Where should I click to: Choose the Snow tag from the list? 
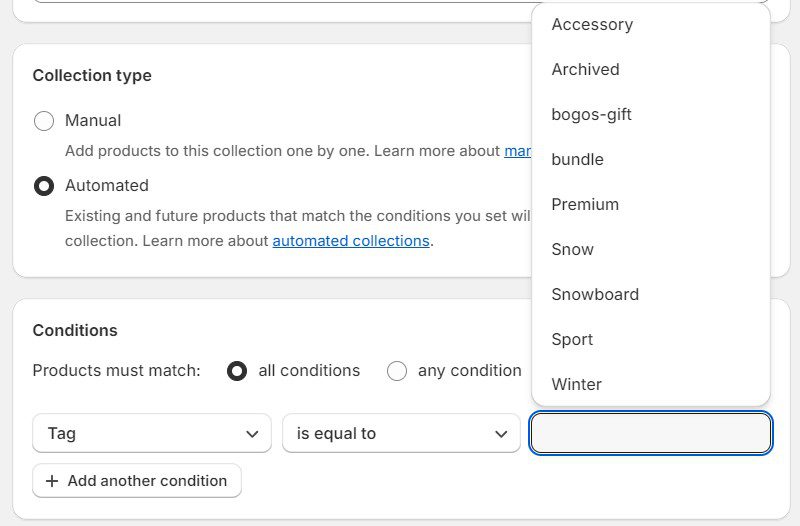[573, 250]
